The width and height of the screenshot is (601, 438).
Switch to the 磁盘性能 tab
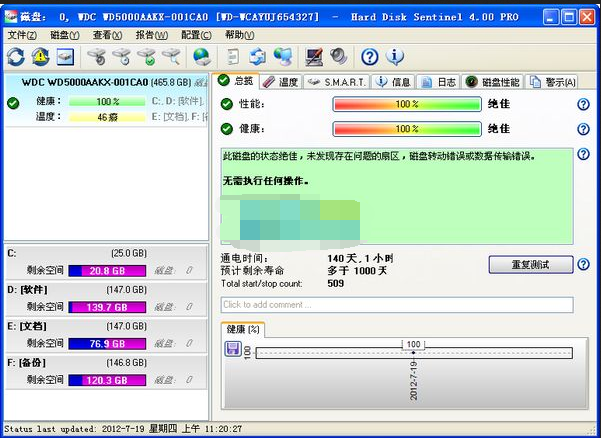492,82
